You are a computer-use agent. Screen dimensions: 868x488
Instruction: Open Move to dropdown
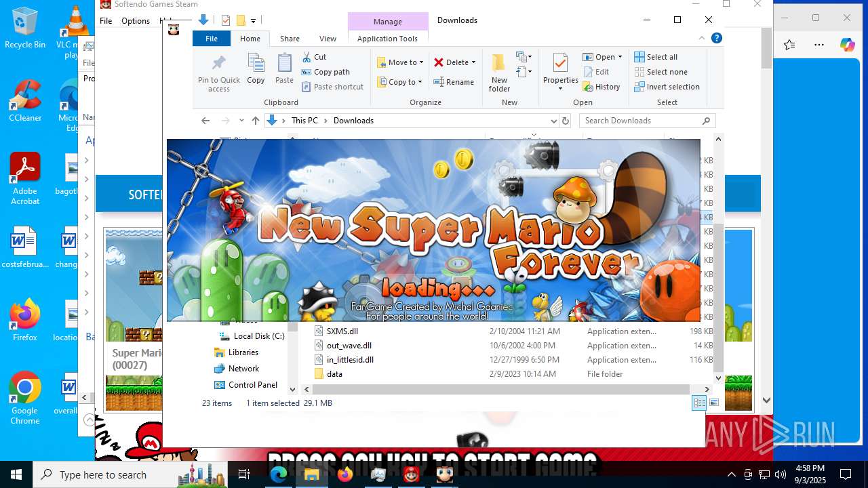click(x=400, y=62)
